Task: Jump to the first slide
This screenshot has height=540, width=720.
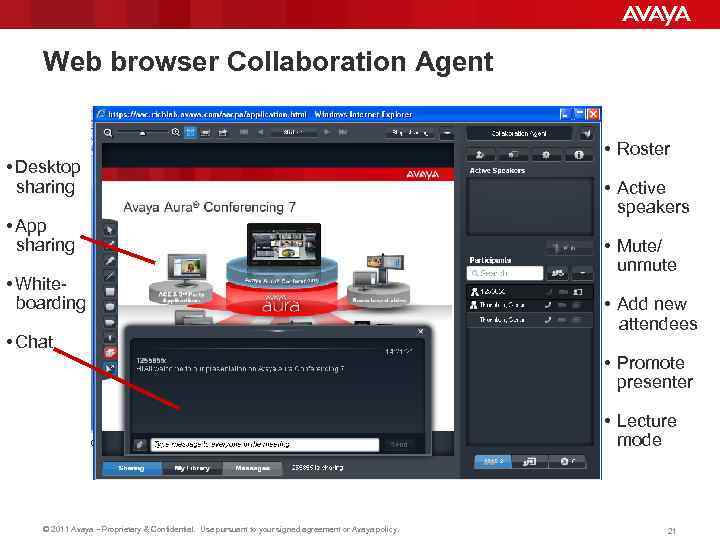Action: point(244,132)
